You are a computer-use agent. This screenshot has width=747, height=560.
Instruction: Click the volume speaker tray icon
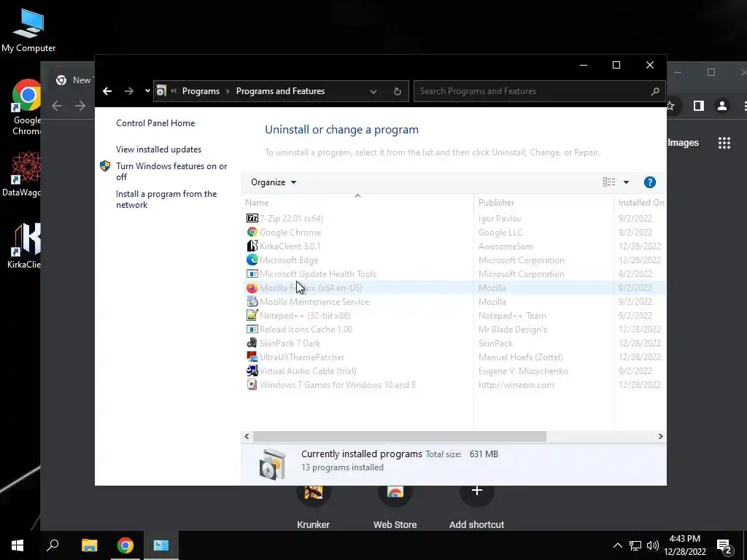point(653,545)
